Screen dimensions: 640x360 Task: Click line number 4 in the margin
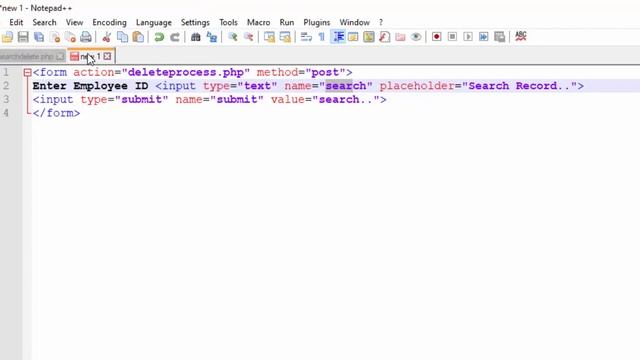click(x=6, y=113)
